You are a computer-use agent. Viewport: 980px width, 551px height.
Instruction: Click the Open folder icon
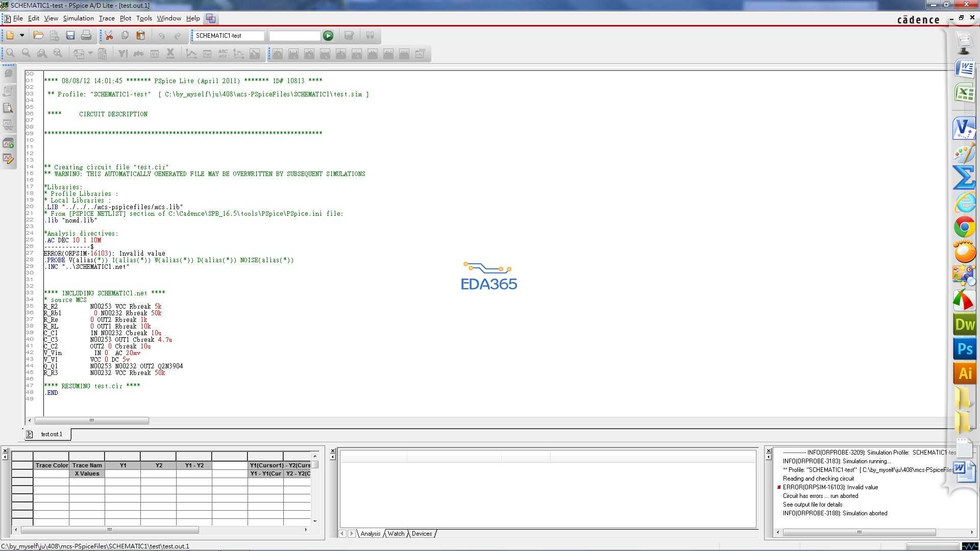pyautogui.click(x=38, y=36)
